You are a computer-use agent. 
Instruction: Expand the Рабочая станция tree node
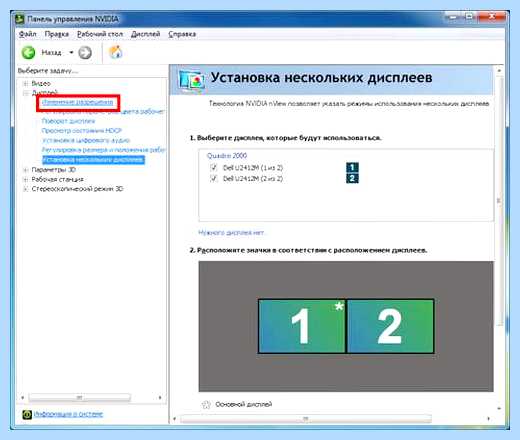[x=25, y=179]
